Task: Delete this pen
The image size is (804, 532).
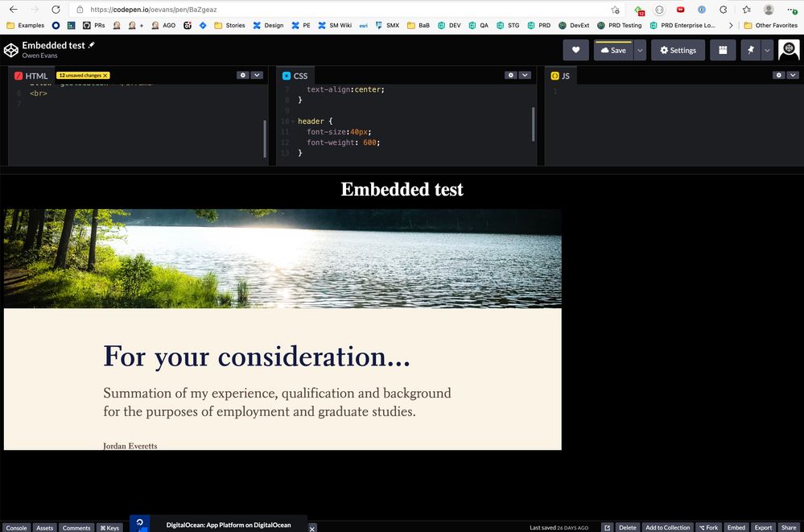Action: point(627,527)
